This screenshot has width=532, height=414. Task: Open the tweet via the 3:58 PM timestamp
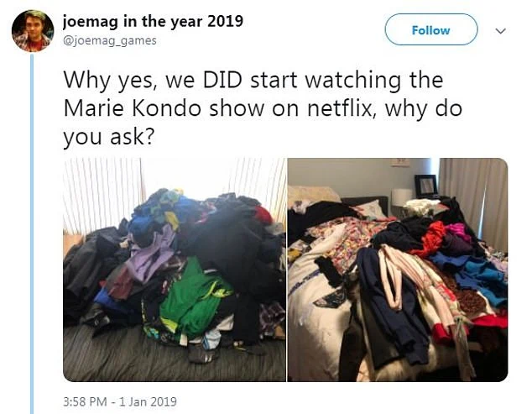point(85,401)
